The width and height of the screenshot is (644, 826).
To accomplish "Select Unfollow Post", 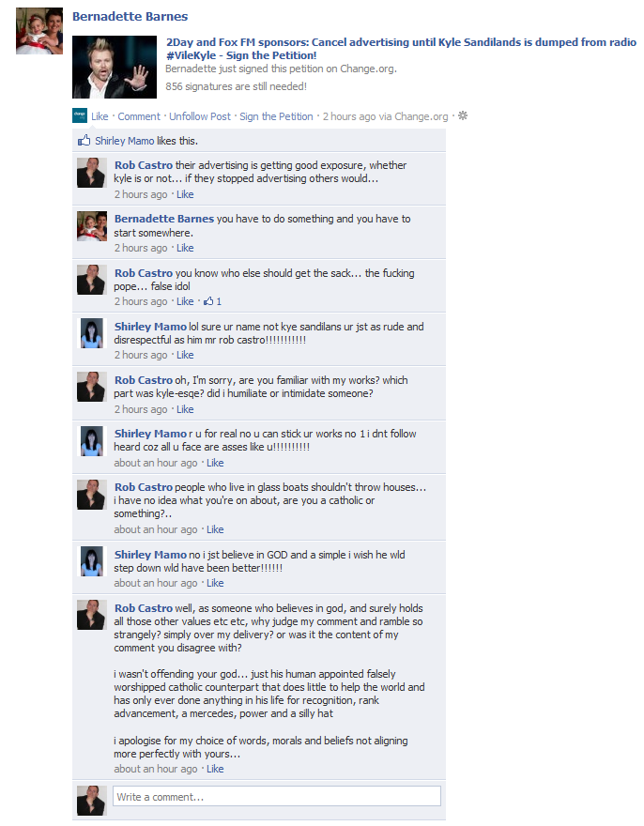I will point(200,116).
